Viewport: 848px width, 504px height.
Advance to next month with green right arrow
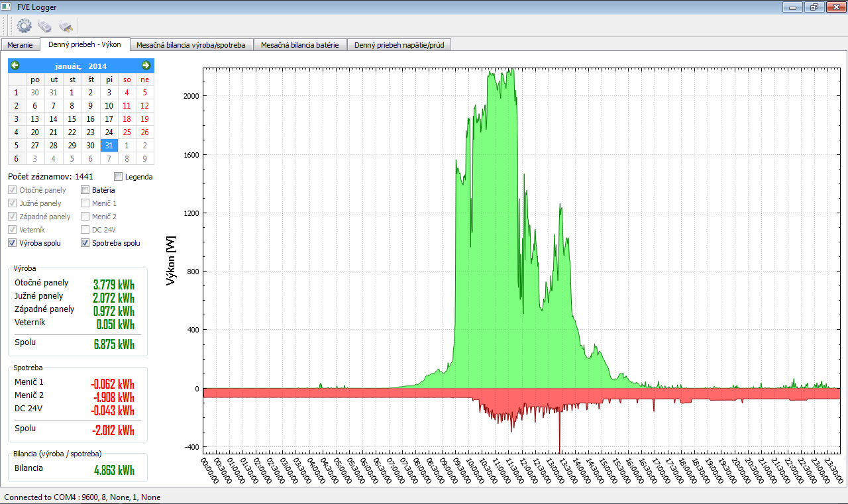146,66
